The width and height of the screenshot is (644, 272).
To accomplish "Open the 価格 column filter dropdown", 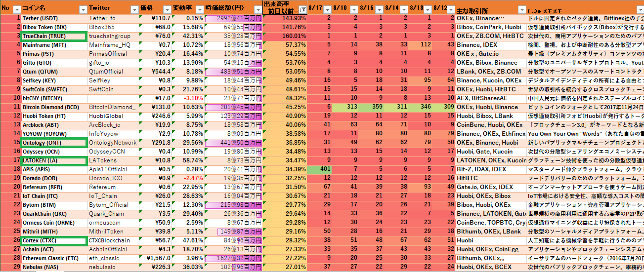I will coord(166,9).
